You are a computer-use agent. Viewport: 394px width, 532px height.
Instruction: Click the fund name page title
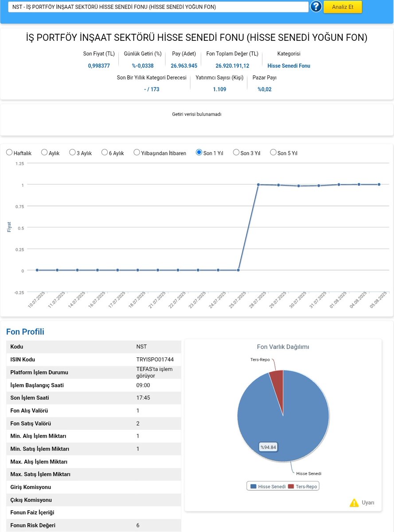[x=197, y=38]
